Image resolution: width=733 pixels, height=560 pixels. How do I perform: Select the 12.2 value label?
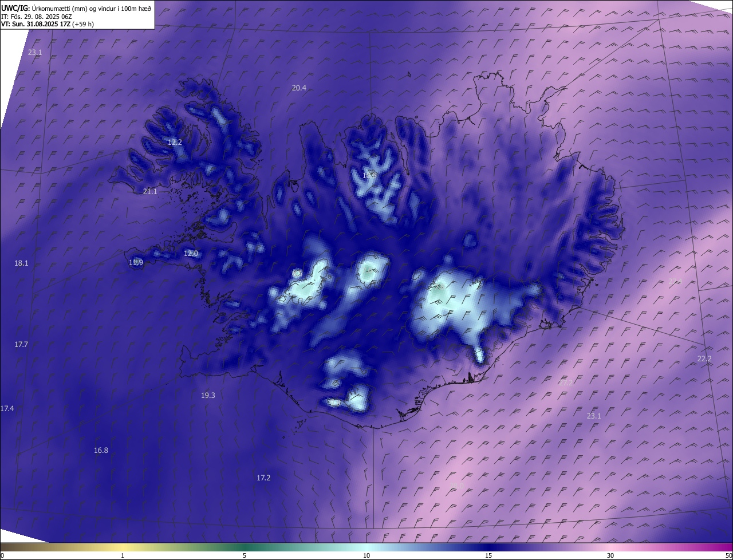pos(175,142)
